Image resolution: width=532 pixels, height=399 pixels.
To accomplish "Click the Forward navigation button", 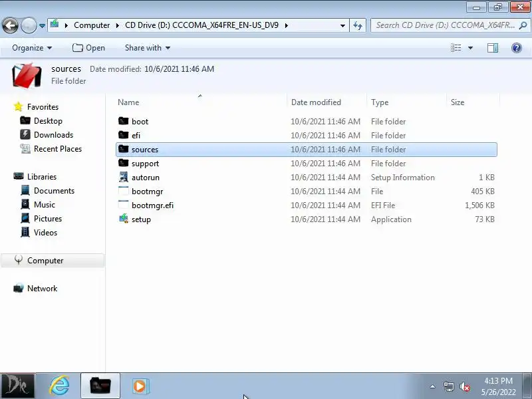I will 29,25.
